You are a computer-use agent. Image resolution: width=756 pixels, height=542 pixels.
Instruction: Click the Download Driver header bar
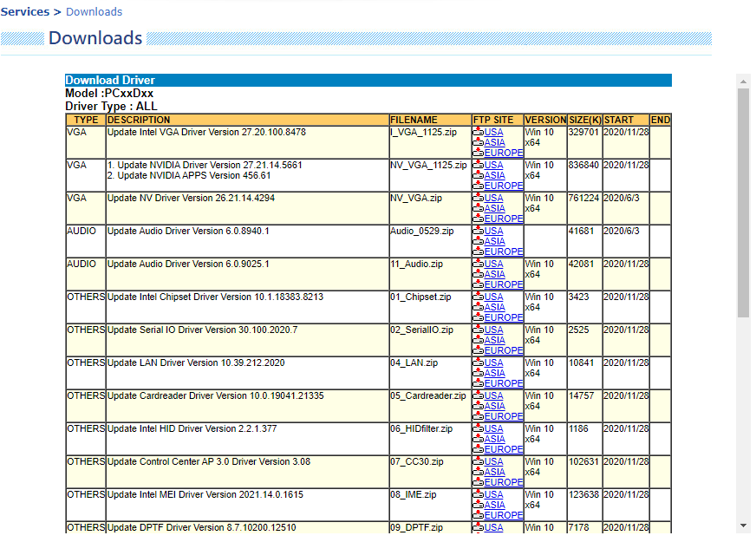tap(368, 80)
